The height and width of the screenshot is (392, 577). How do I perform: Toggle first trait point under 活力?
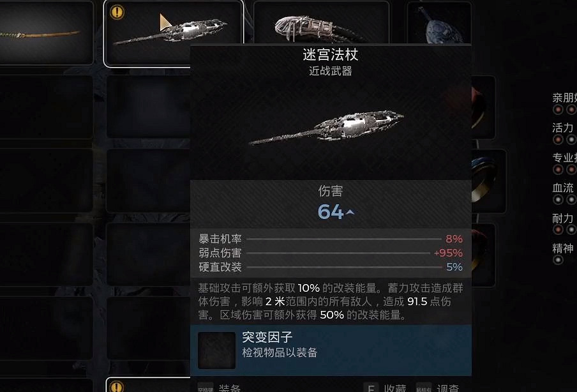click(x=558, y=140)
